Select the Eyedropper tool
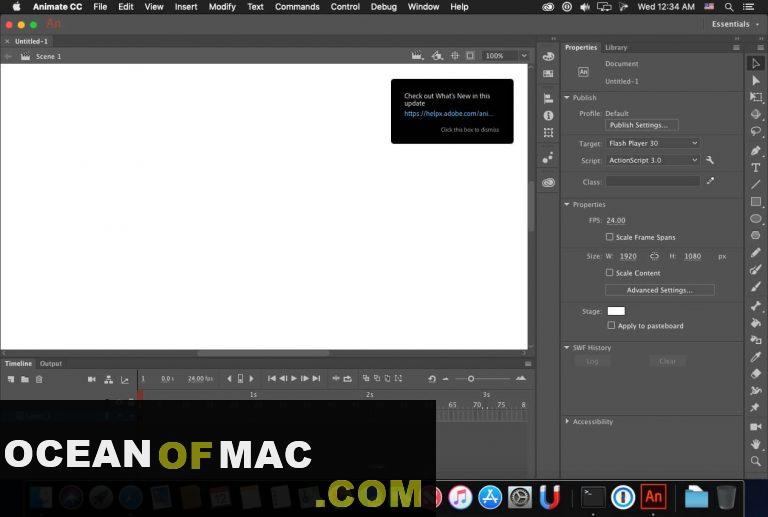 [x=756, y=357]
